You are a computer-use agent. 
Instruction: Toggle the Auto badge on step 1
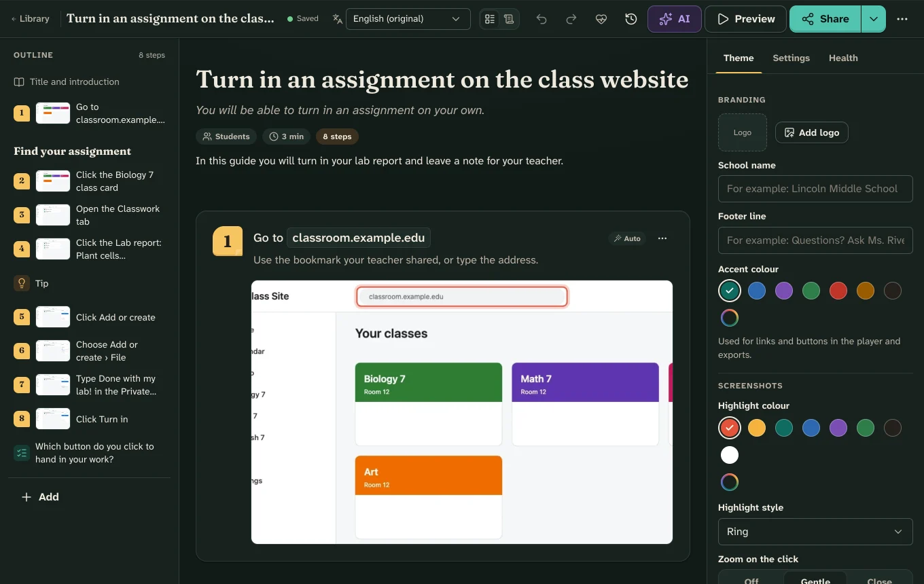click(x=627, y=238)
